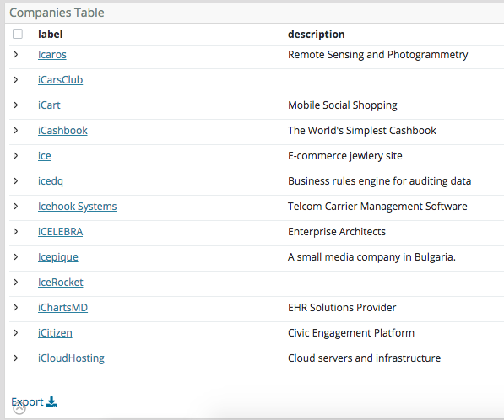Expand the Icaros row

point(15,55)
